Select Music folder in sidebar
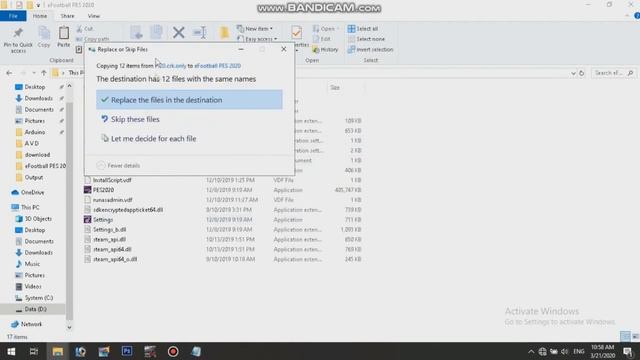 pyautogui.click(x=32, y=264)
